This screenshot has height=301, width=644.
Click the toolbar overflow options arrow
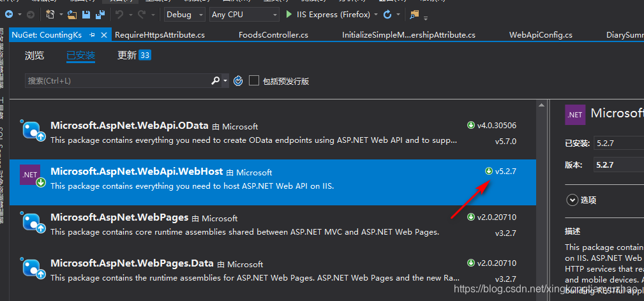[x=426, y=18]
